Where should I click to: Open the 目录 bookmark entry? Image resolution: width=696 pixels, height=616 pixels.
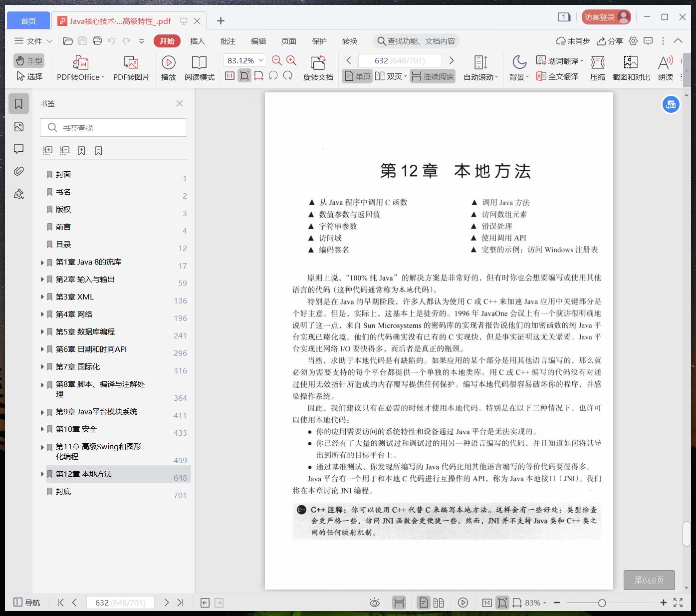63,245
